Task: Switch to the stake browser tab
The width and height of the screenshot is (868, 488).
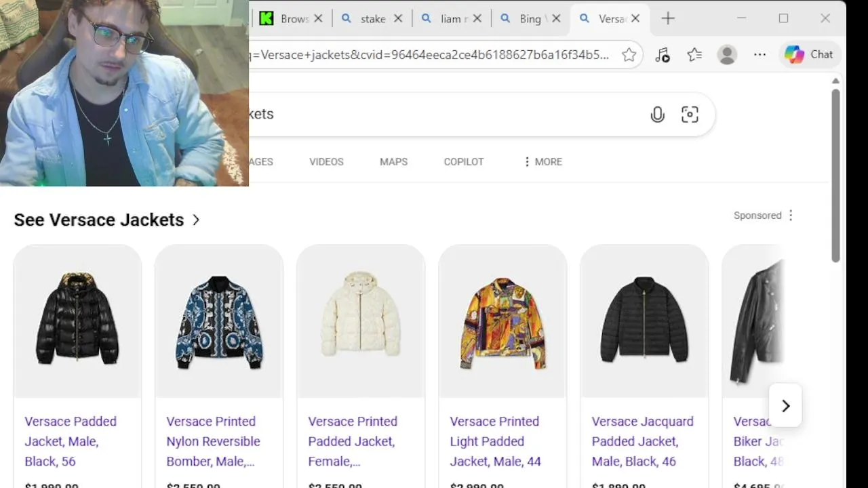Action: 372,19
